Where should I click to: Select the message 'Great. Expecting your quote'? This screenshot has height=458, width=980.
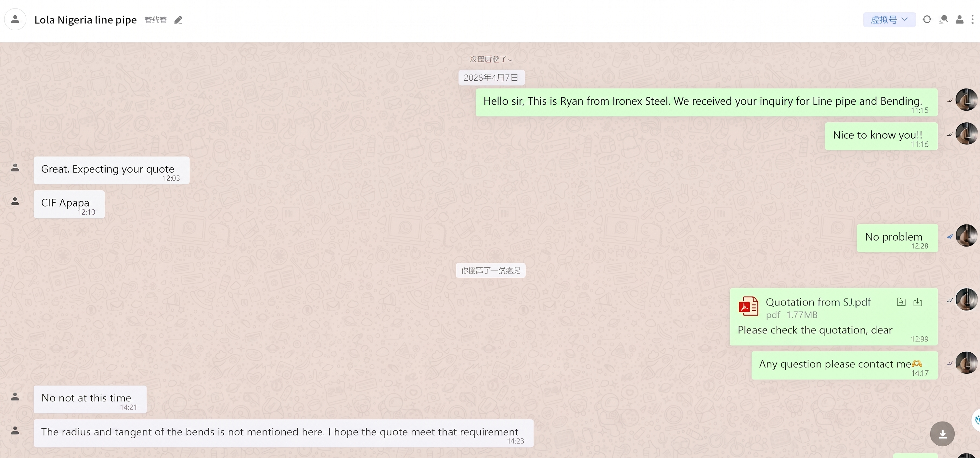point(111,170)
